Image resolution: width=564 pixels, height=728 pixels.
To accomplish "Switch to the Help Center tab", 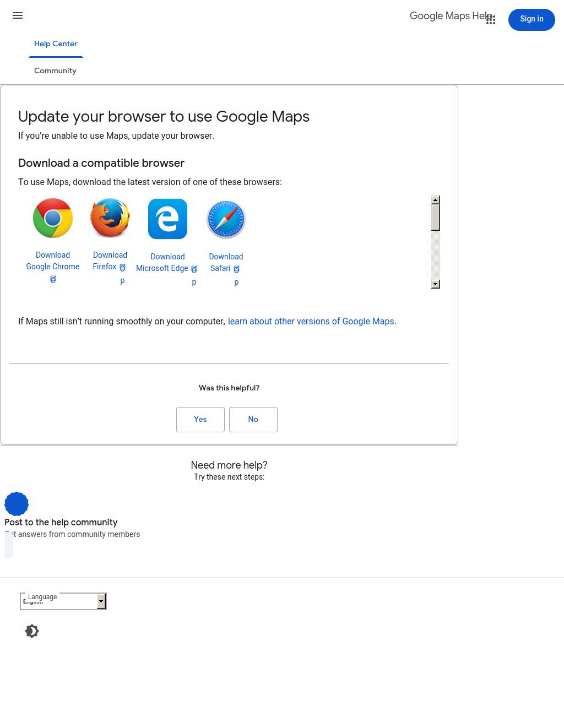I will (56, 44).
